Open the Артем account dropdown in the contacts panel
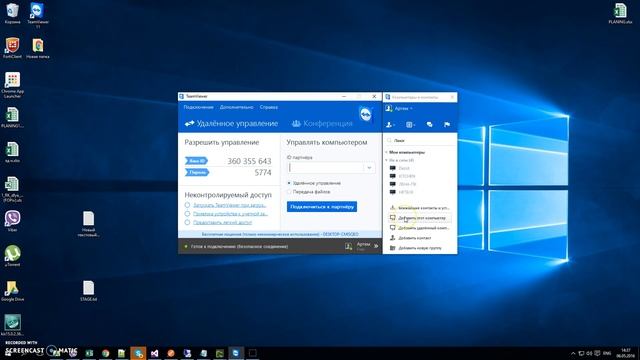 pyautogui.click(x=404, y=108)
